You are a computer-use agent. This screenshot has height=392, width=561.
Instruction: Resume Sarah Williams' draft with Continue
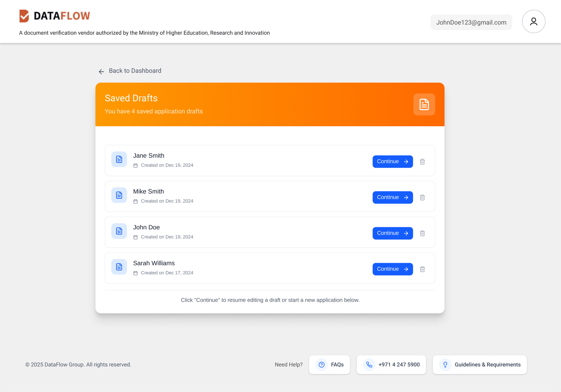[x=393, y=269]
